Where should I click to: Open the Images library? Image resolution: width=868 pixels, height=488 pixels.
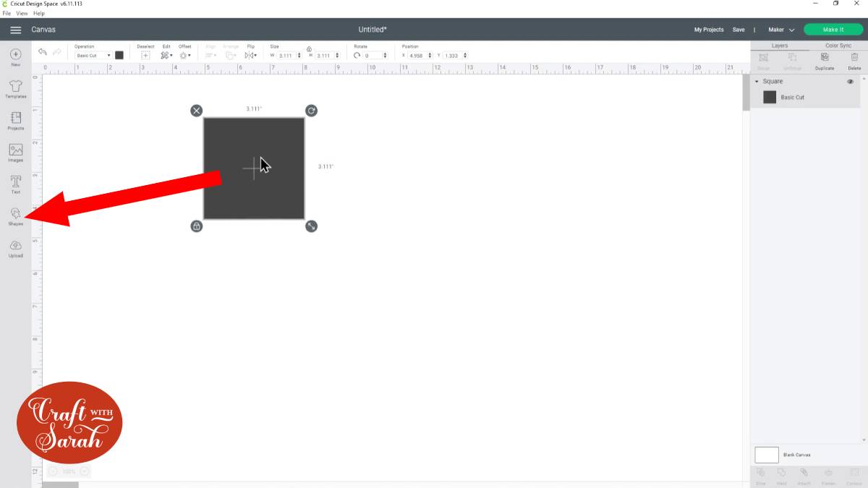(x=15, y=153)
